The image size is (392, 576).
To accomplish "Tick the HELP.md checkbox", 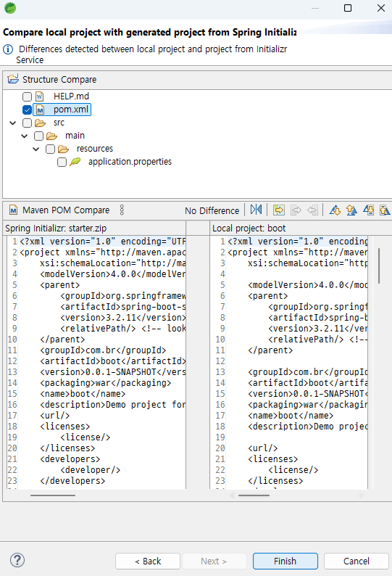I will (x=27, y=96).
